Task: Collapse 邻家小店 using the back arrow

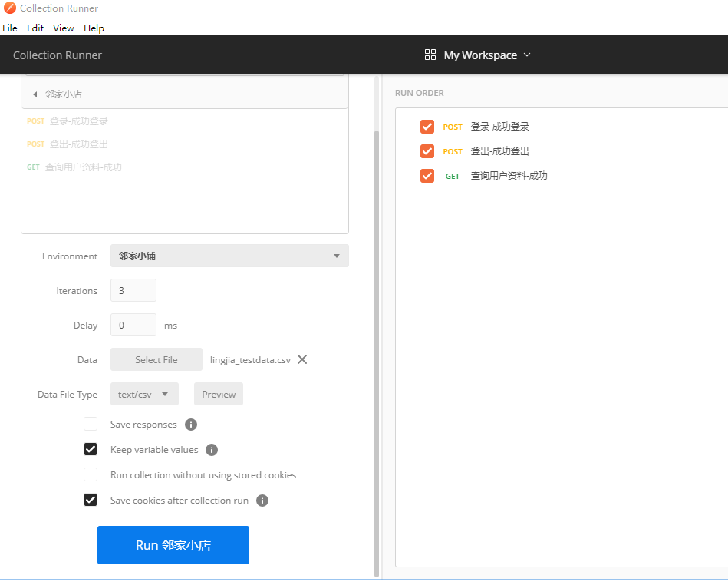Action: coord(34,94)
